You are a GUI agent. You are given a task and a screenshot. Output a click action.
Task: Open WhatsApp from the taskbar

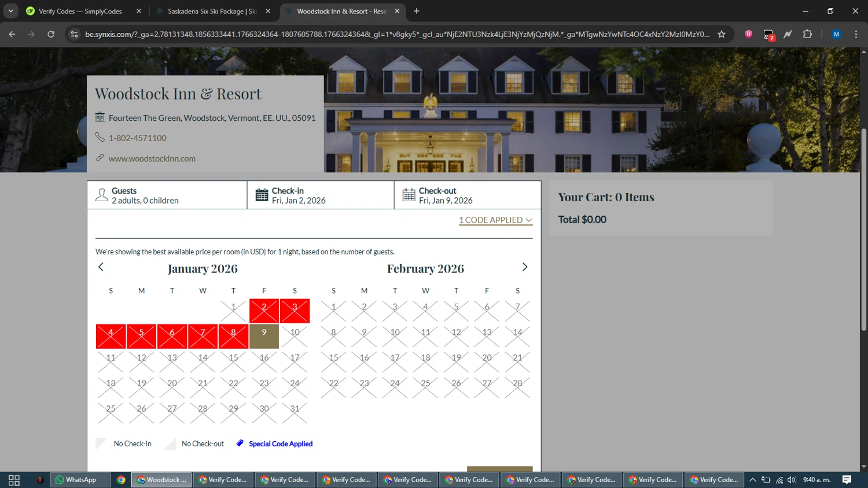coord(80,480)
